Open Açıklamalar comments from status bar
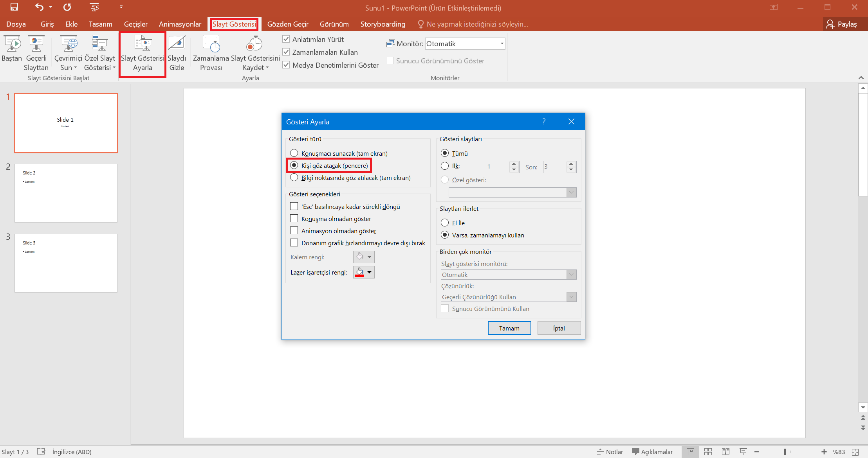The height and width of the screenshot is (458, 868). (x=652, y=452)
